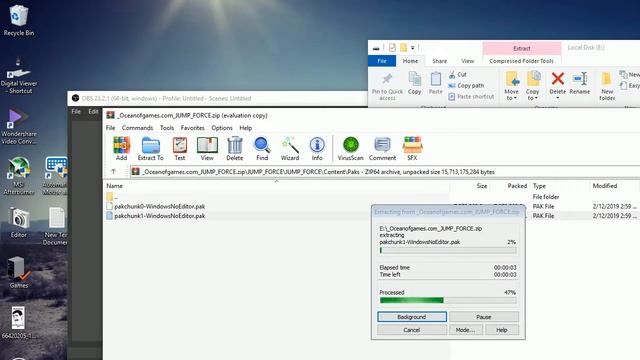Click New folder in Explorer ribbon
This screenshot has height=360, width=640.
[607, 86]
